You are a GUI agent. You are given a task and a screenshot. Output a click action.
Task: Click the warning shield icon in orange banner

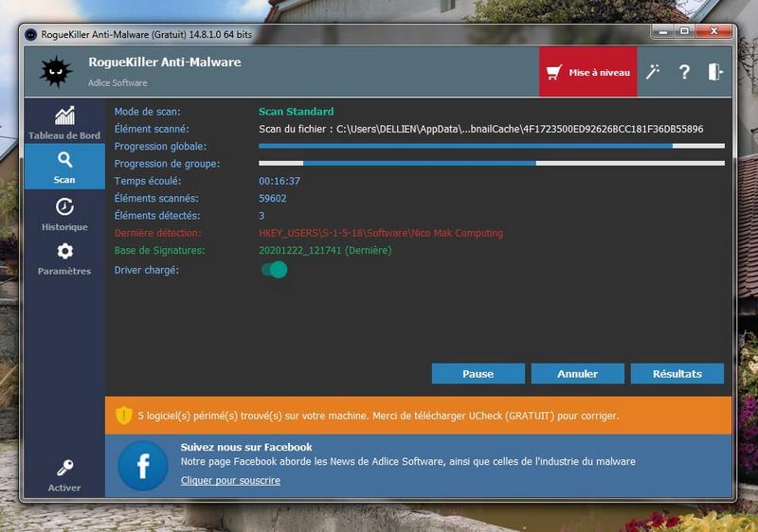pos(124,416)
